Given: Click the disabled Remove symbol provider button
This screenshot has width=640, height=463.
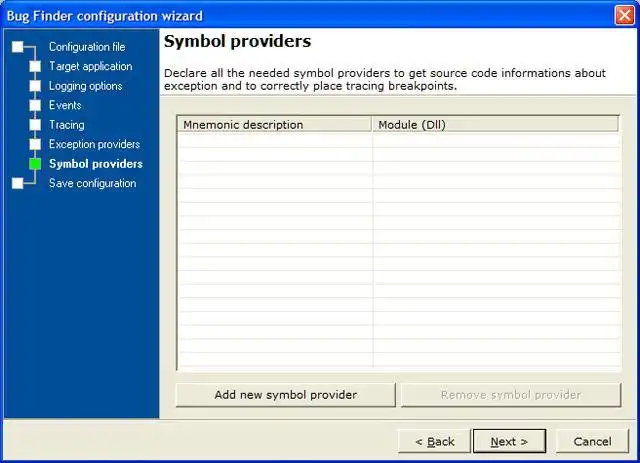Looking at the screenshot, I should [x=511, y=395].
